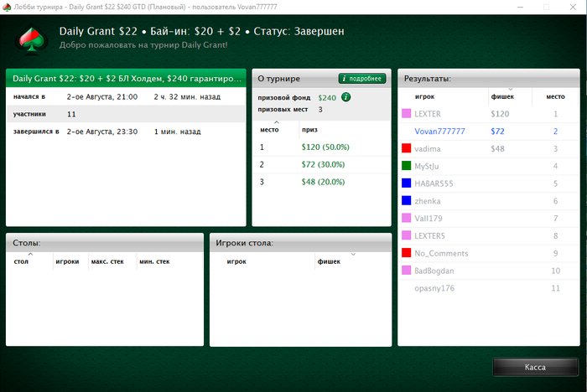Click LEXTER5's pink color swatch
Viewport: 587px width, 392px height.
click(406, 235)
